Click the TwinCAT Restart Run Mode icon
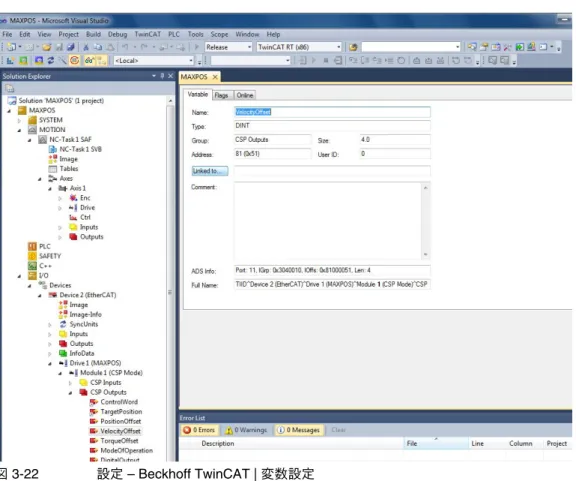Image resolution: width=576 pixels, height=481 pixels. pyautogui.click(x=24, y=61)
